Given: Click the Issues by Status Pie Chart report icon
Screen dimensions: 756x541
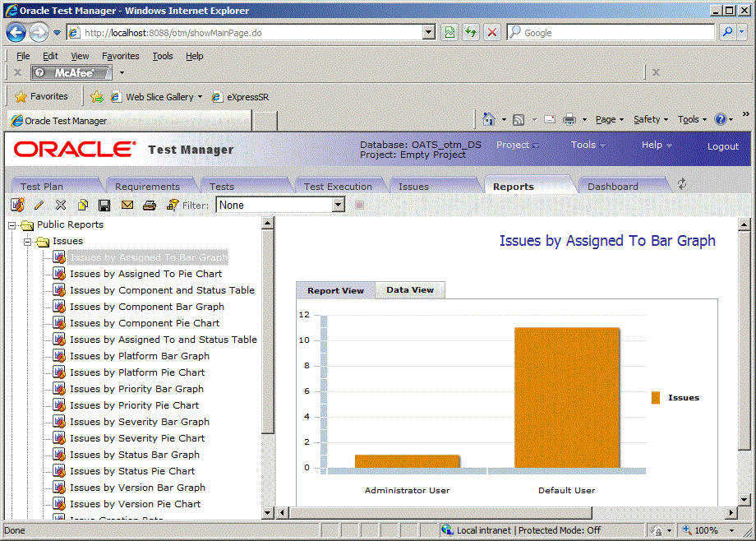Looking at the screenshot, I should point(59,471).
